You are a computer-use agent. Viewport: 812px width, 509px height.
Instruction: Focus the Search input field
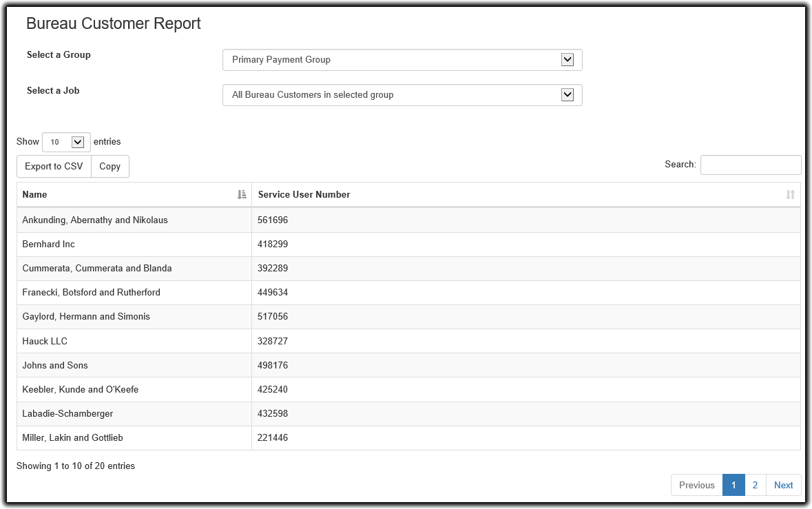pyautogui.click(x=750, y=165)
